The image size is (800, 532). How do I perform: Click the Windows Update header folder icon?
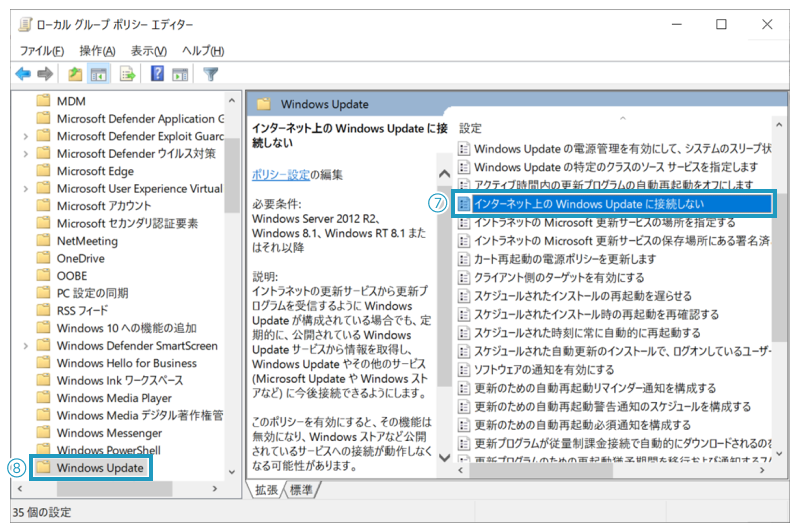click(264, 104)
